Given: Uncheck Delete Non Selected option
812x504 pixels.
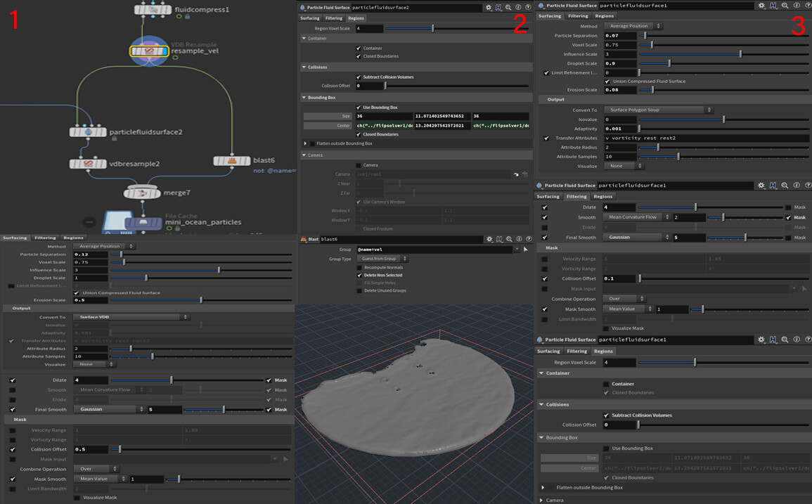Looking at the screenshot, I should [x=359, y=276].
